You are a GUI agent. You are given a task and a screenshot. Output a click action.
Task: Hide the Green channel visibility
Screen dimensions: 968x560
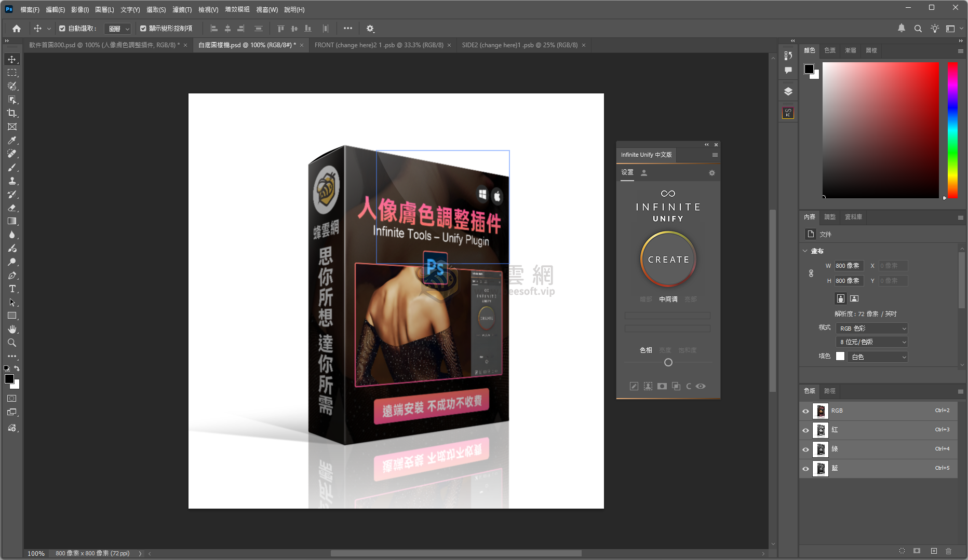point(805,449)
